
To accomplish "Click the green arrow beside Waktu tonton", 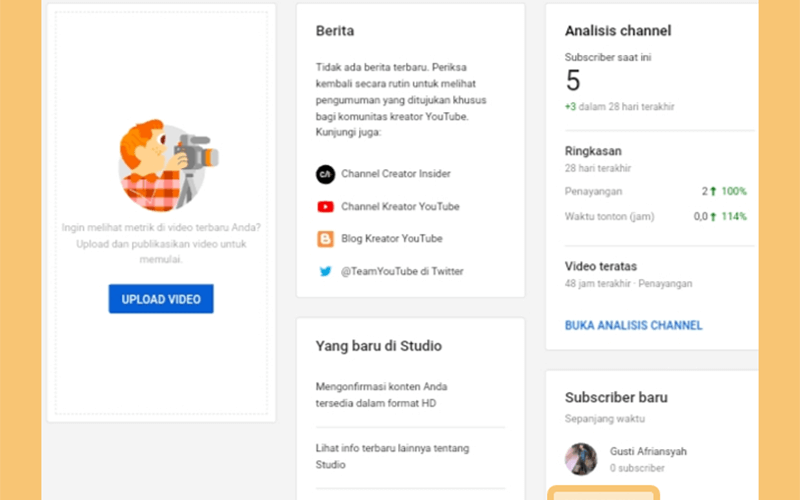I will tap(713, 216).
